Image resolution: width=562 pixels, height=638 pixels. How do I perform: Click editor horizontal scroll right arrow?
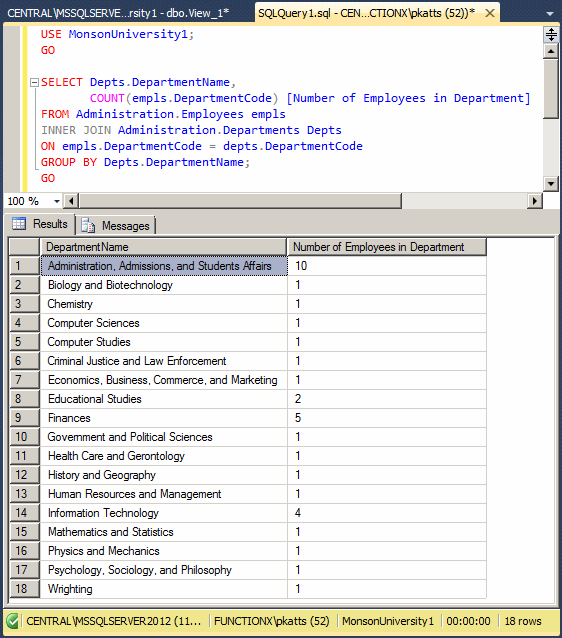pos(535,201)
